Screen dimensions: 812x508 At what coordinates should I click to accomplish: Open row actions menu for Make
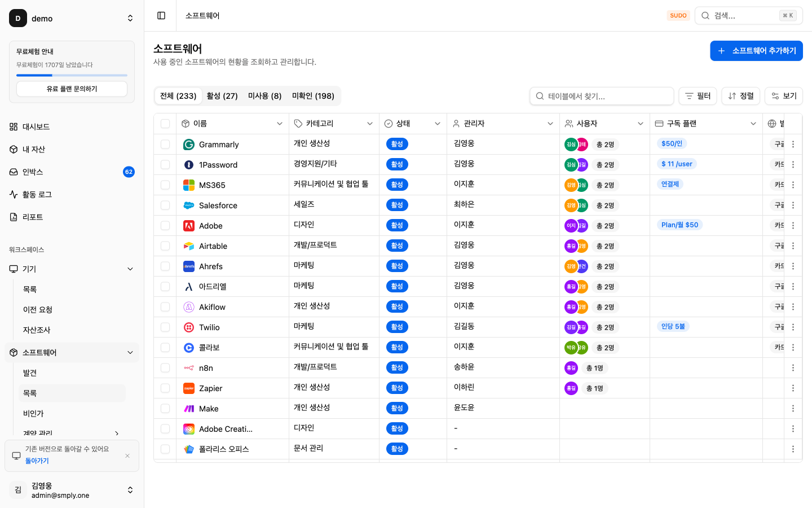793,409
